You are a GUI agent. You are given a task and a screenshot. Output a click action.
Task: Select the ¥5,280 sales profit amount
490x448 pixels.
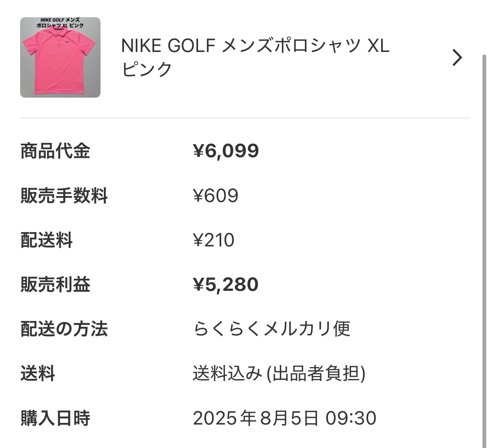pos(226,285)
